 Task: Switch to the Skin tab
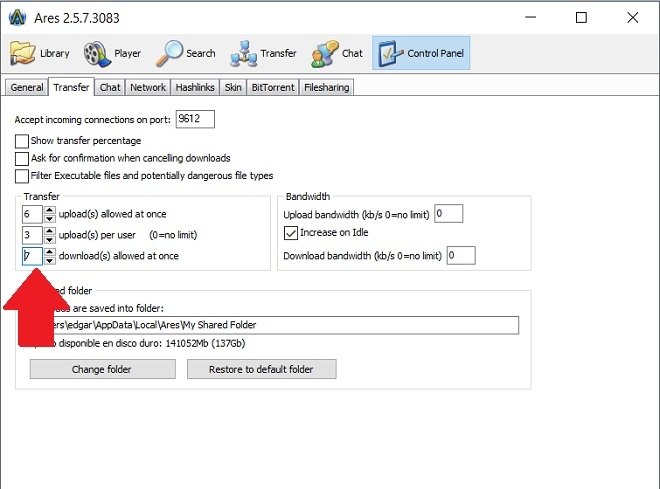tap(233, 88)
